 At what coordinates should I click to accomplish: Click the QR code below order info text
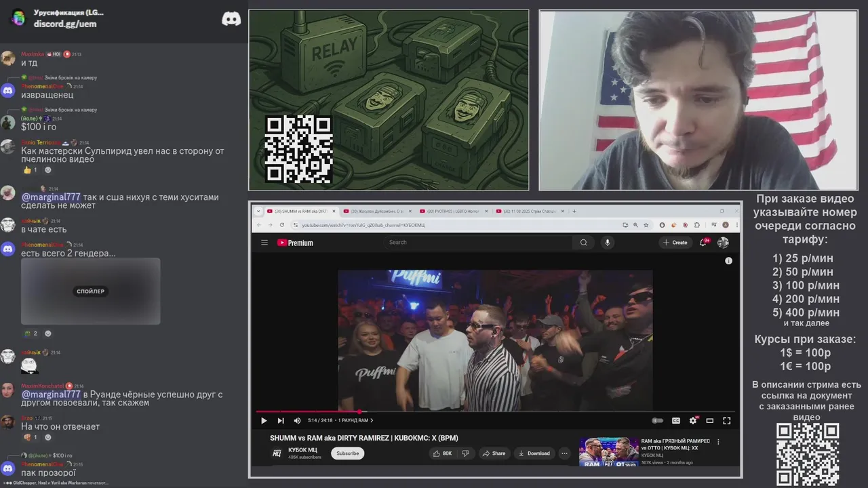808,455
